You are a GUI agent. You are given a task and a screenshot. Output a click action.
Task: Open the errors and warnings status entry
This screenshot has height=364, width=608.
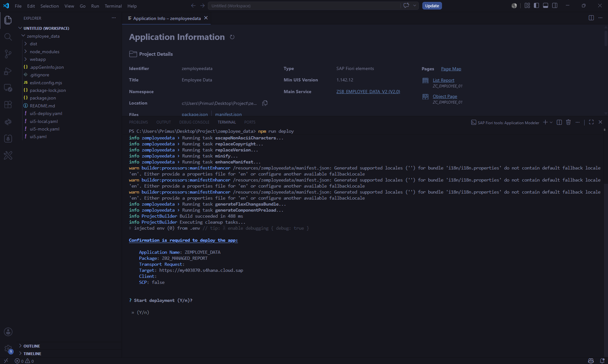pos(24,361)
